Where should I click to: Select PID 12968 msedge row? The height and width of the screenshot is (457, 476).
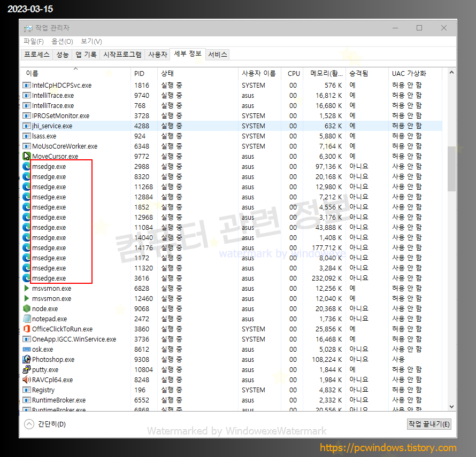[143, 217]
